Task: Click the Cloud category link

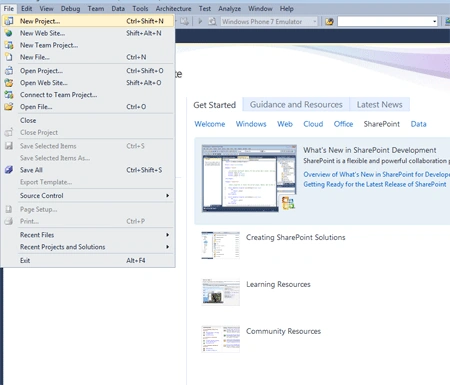Action: 313,124
